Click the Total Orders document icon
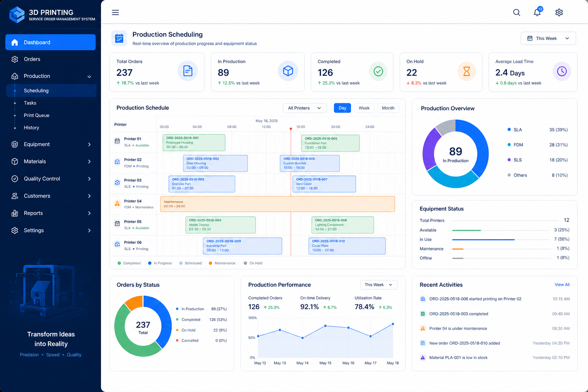Image resolution: width=588 pixels, height=392 pixels. 188,71
